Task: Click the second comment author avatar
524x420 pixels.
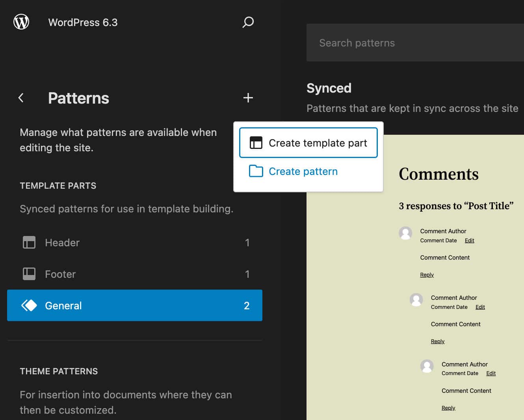Action: pos(416,300)
